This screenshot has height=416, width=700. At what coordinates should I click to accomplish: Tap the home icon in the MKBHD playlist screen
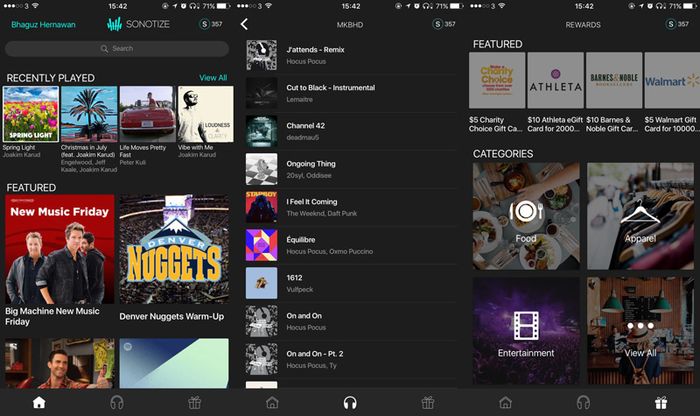pyautogui.click(x=272, y=403)
